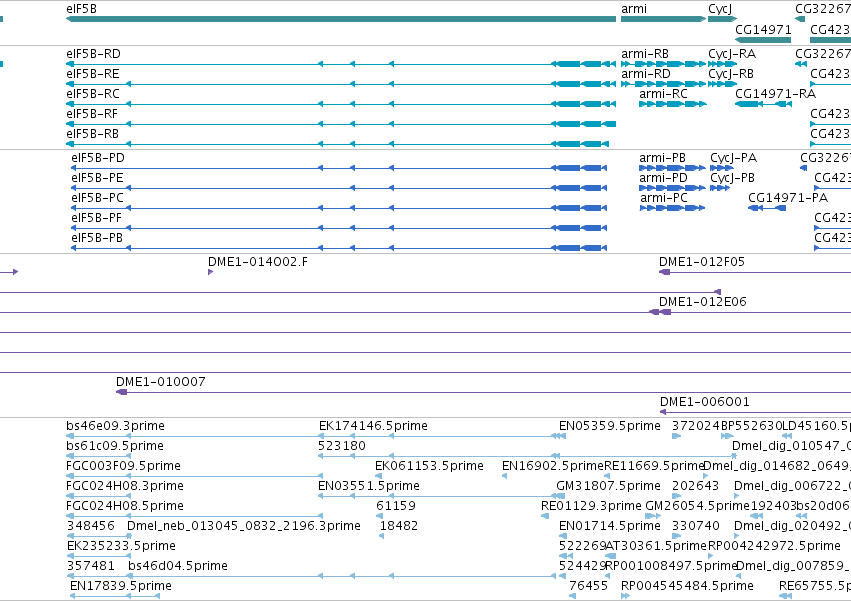Select the eIF5B gene label
Screen dimensions: 851x601
point(81,9)
